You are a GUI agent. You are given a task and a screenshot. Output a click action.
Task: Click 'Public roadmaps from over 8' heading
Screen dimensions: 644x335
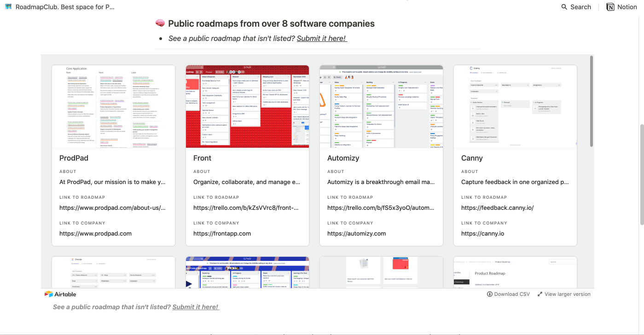(x=271, y=23)
